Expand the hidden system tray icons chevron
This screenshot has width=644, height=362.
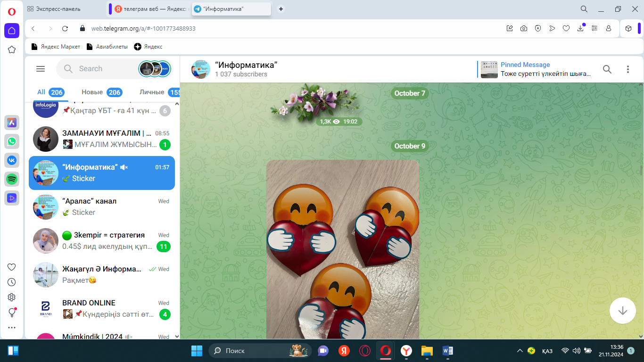click(520, 351)
